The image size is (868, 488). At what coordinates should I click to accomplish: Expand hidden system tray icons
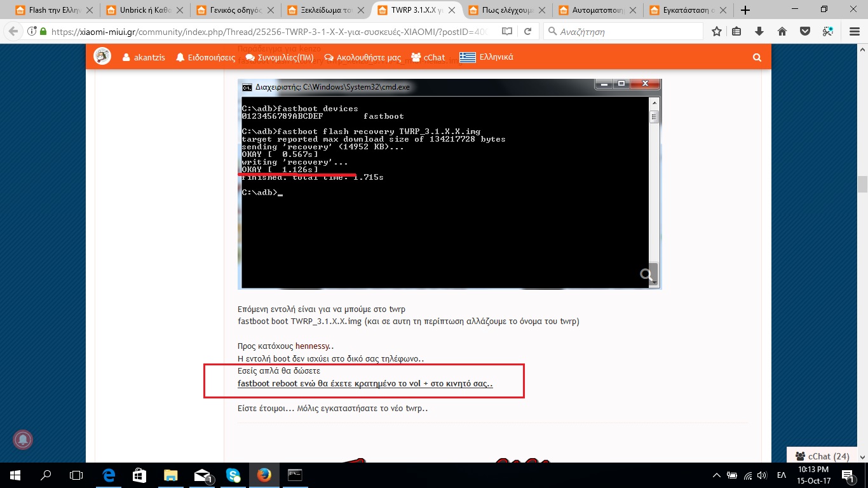(x=717, y=475)
